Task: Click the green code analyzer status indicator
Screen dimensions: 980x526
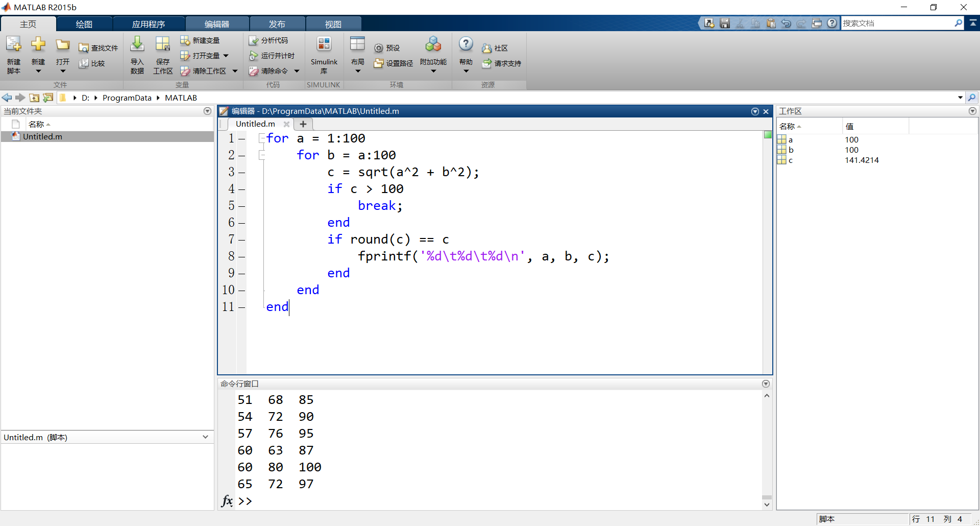Action: (768, 135)
